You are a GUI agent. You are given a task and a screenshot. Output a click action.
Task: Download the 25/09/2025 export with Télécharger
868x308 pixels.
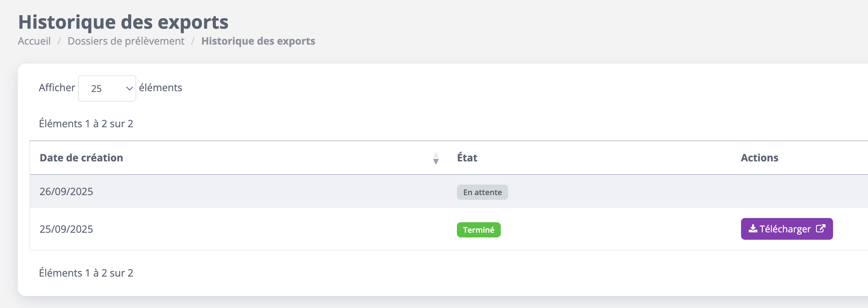(x=787, y=229)
